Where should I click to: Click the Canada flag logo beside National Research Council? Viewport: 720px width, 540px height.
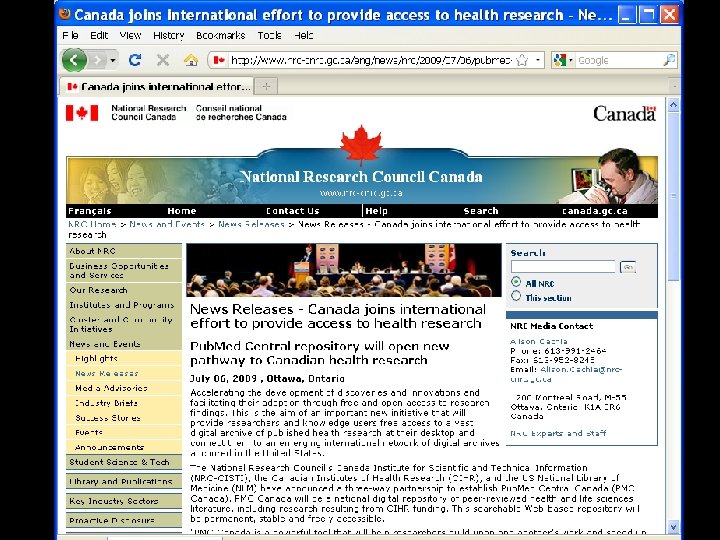pos(82,113)
